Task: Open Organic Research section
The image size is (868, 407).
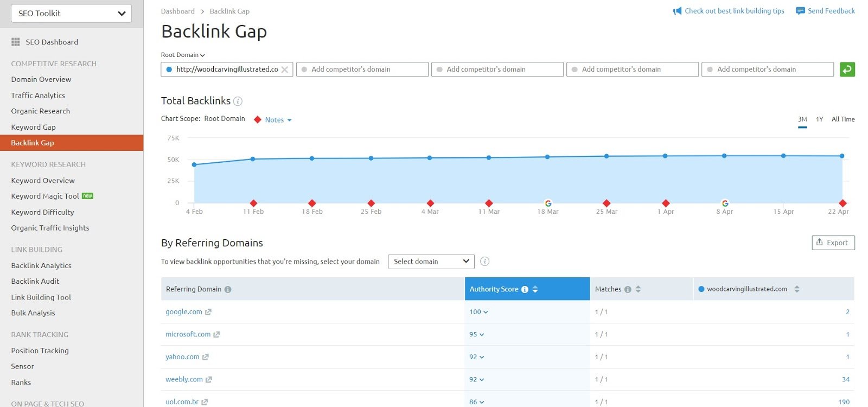Action: (x=41, y=111)
